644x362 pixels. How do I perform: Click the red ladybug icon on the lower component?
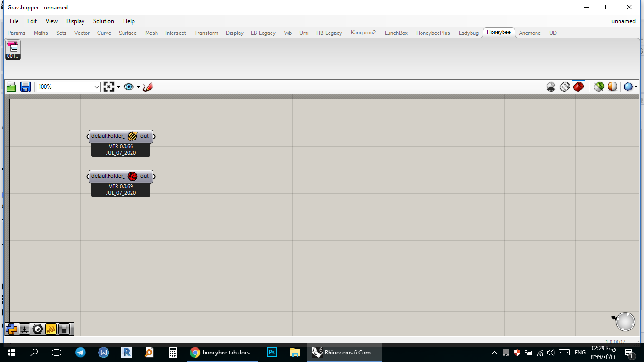(x=132, y=176)
